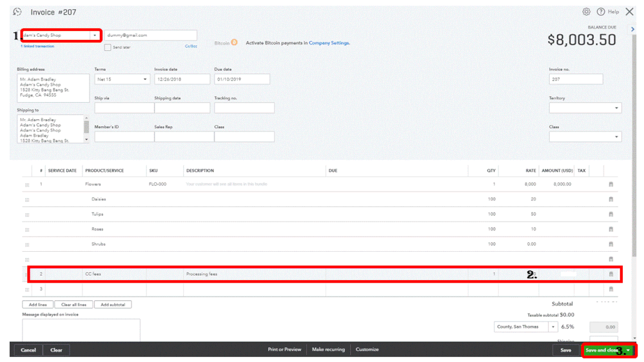
Task: Delete the Roses line with trash icon
Action: (x=610, y=229)
